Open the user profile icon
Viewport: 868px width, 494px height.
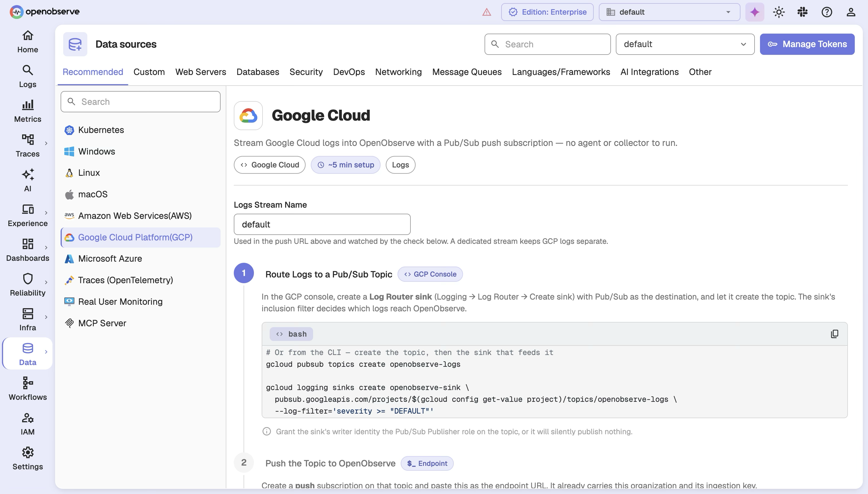[x=851, y=12]
